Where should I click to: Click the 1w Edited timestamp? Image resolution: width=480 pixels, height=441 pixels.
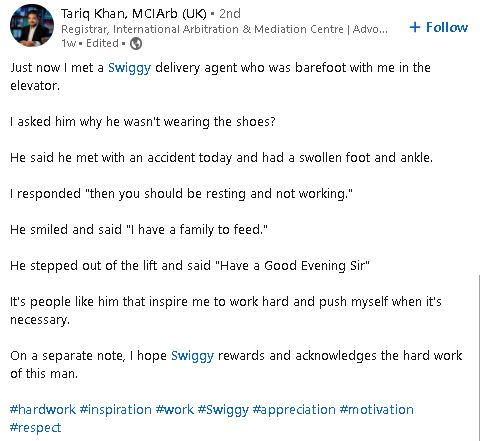click(90, 43)
